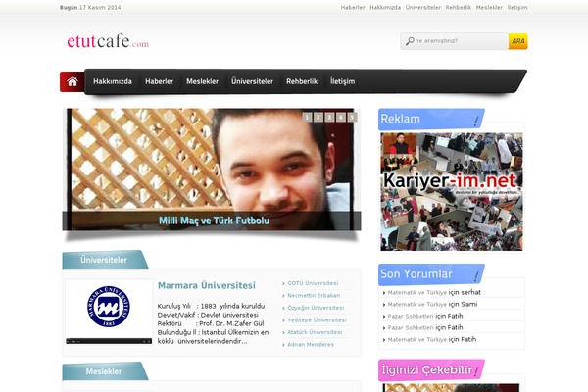Image resolution: width=588 pixels, height=392 pixels.
Task: Open the Yeditepe Üniversitesi link
Action: coord(317,320)
